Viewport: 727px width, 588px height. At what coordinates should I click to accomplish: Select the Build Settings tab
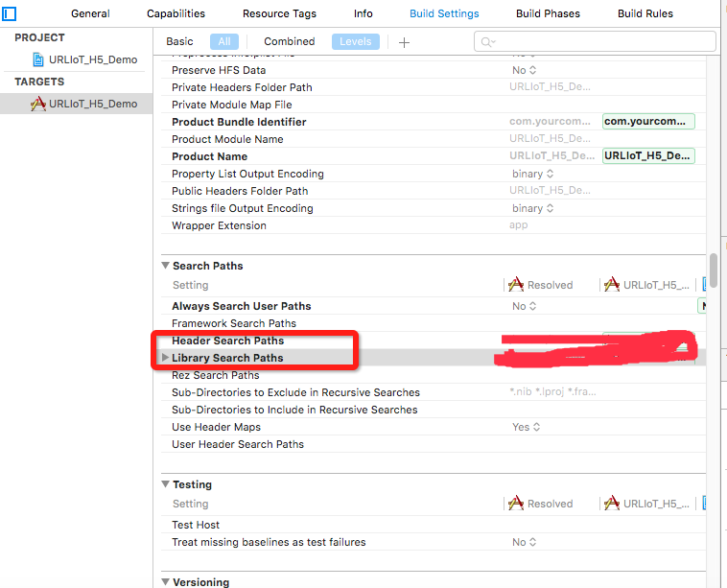444,13
